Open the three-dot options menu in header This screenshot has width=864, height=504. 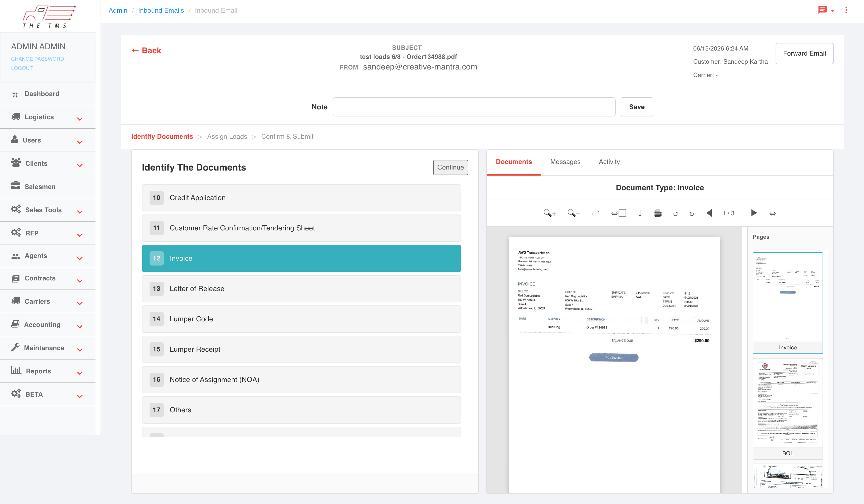[846, 10]
